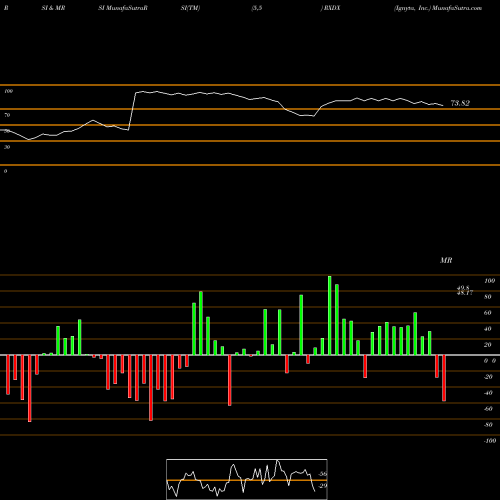
Task: Click the MR axis label 60
Action: pyautogui.click(x=488, y=313)
